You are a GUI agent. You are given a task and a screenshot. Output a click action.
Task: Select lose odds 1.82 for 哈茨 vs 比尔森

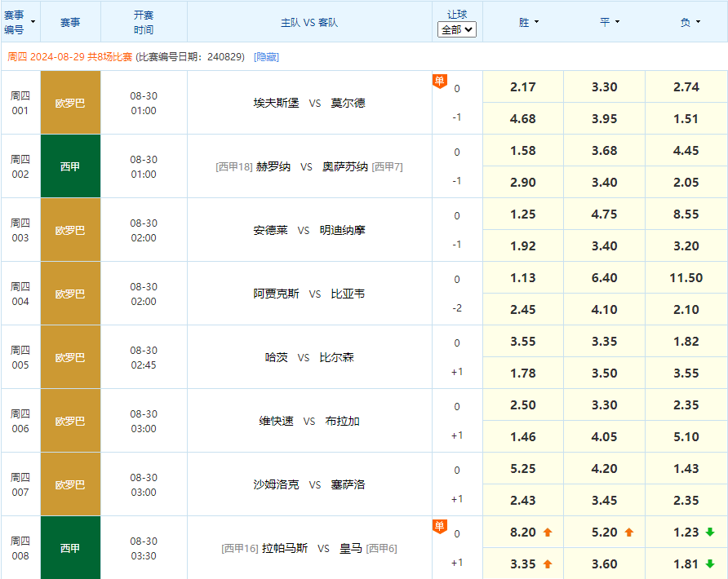686,341
